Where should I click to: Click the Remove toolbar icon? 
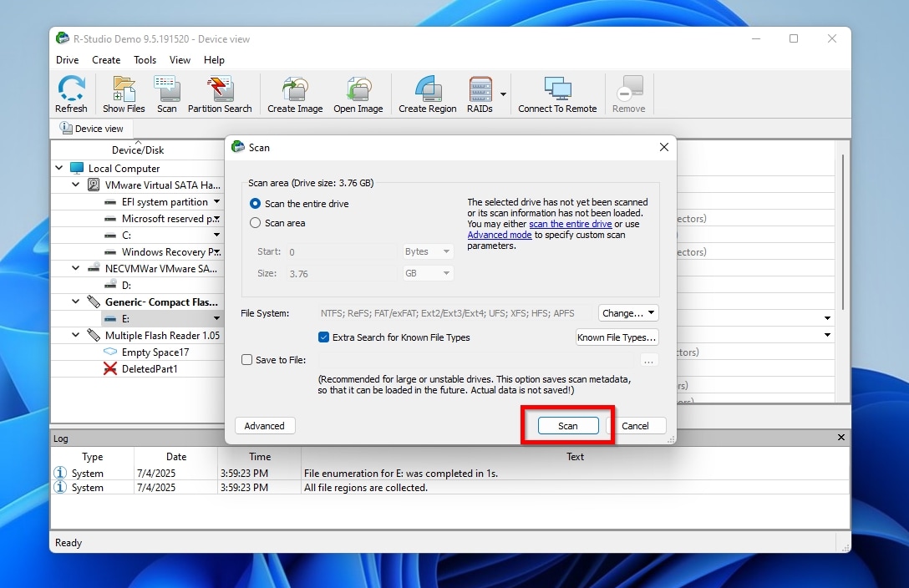pyautogui.click(x=628, y=94)
